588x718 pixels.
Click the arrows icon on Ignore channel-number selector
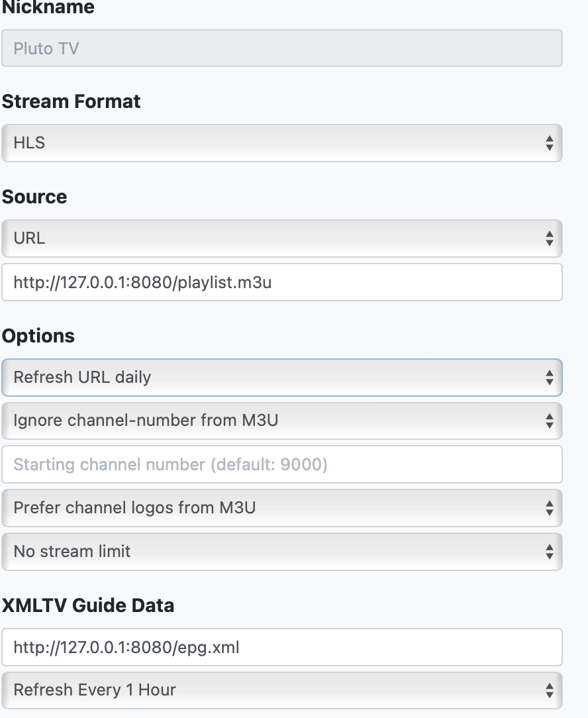549,421
